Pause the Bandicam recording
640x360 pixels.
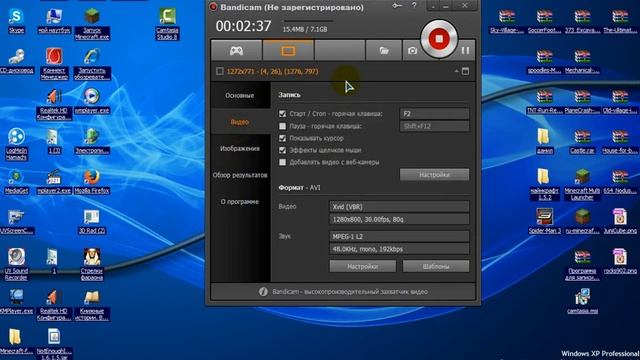tap(465, 50)
